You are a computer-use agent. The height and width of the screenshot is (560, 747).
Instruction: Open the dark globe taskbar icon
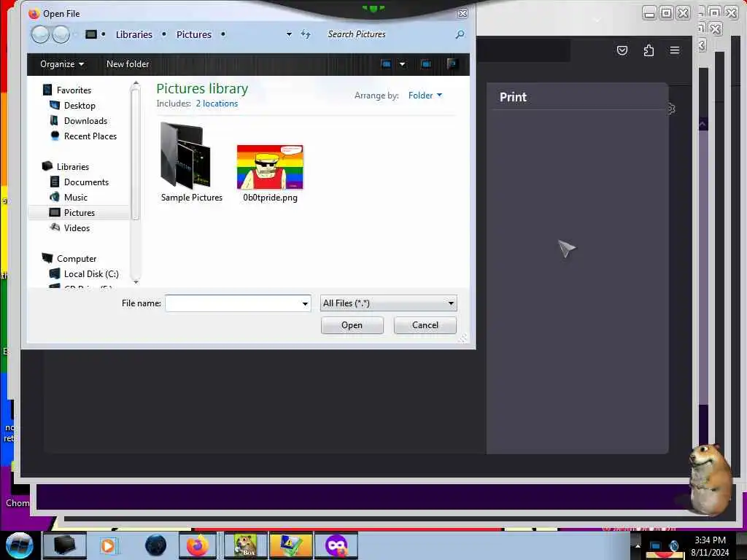tap(155, 545)
